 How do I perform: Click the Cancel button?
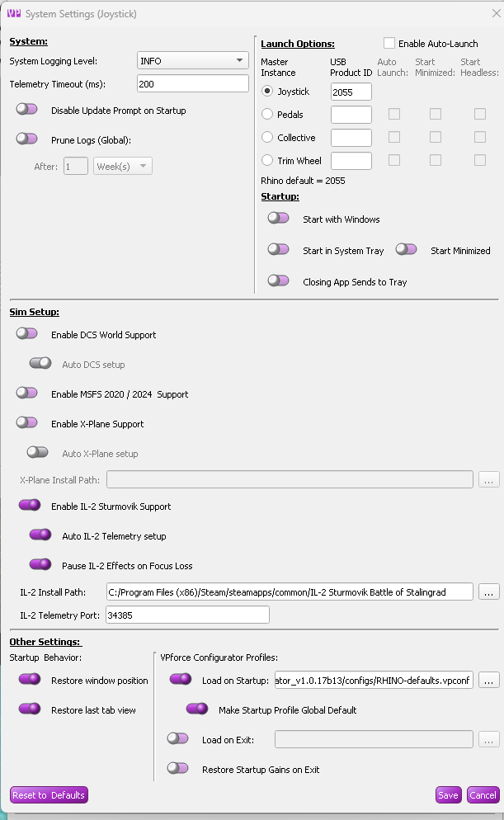(x=483, y=795)
